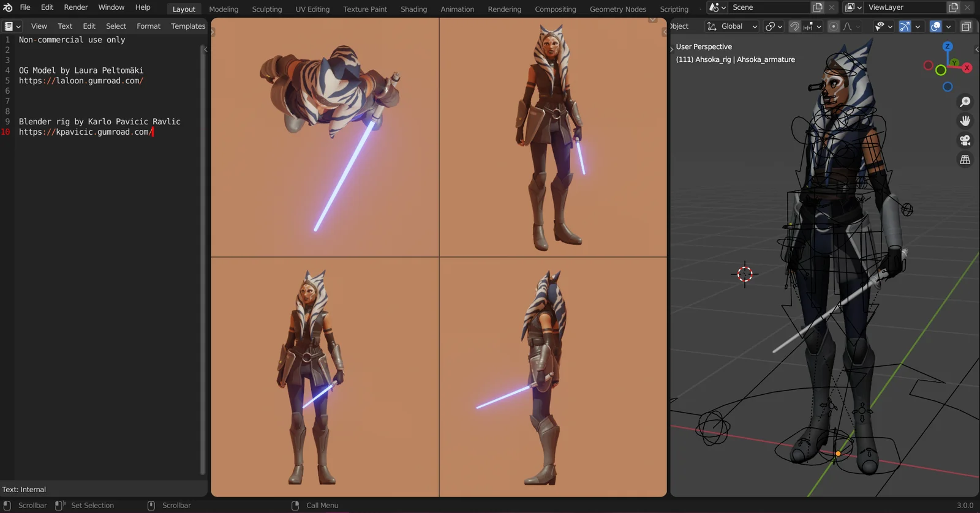
Task: Switch to the Texture Paint workspace tab
Action: pos(365,9)
